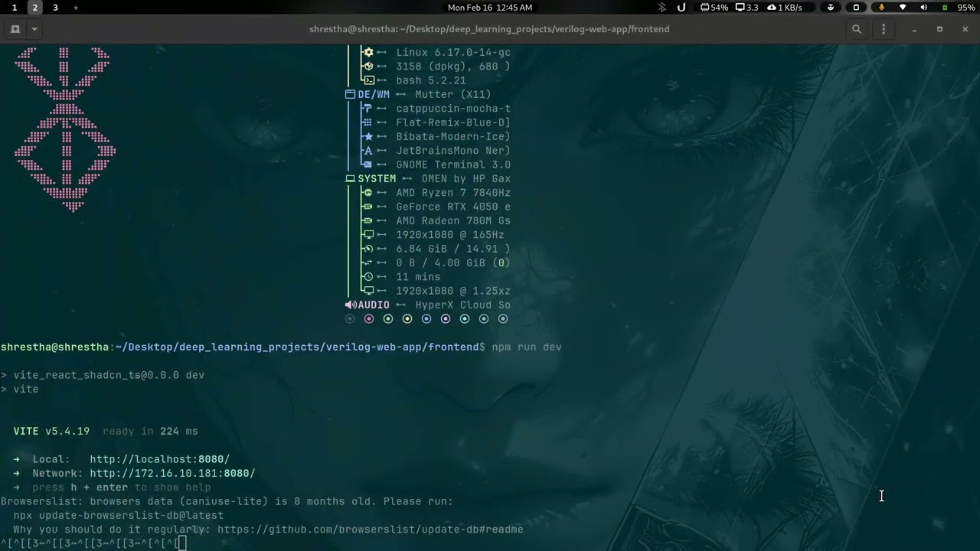Click the terminal input cursor at bottom

tap(182, 544)
